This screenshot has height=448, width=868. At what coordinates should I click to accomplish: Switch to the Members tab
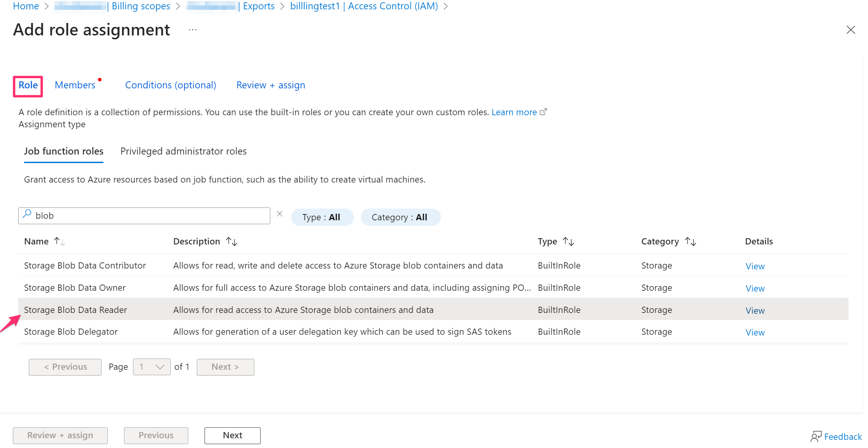coord(75,85)
